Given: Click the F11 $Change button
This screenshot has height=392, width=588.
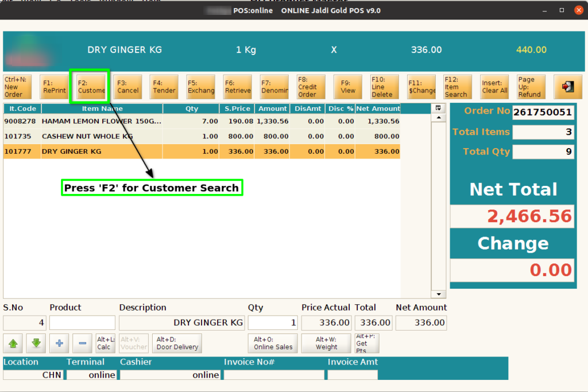Looking at the screenshot, I should tap(421, 87).
